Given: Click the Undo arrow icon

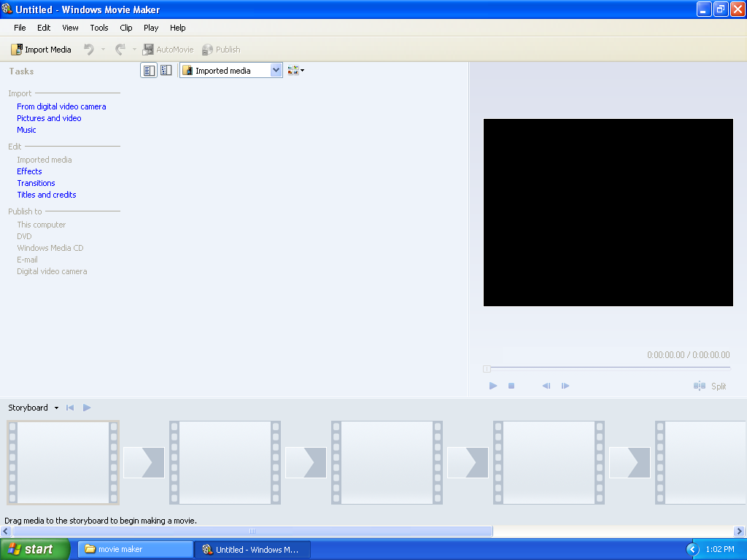Looking at the screenshot, I should (88, 50).
